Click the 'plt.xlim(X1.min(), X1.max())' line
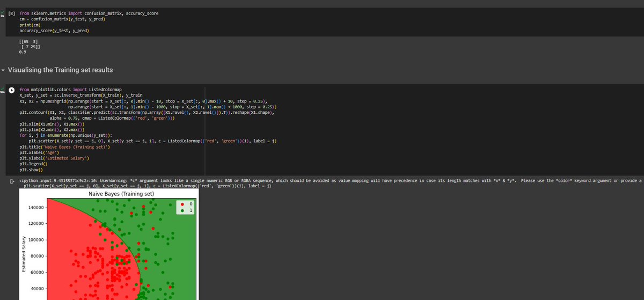This screenshot has width=644, height=300. [x=53, y=123]
